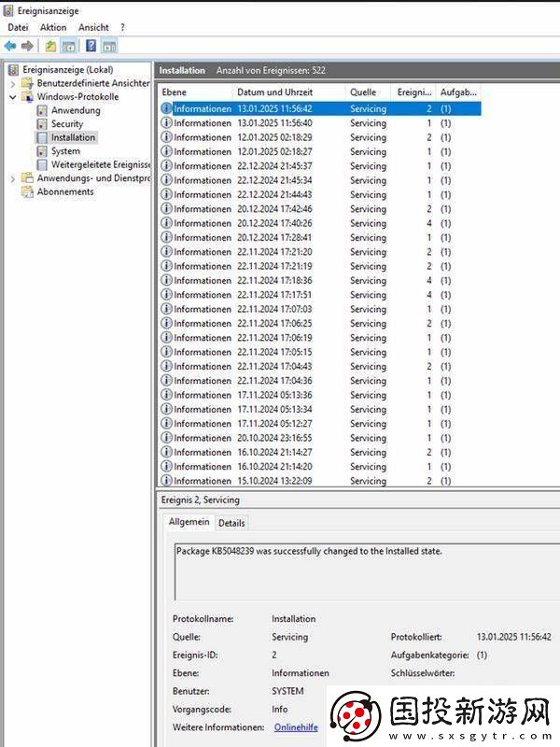560x747 pixels.
Task: Open the ? help menu
Action: click(122, 28)
